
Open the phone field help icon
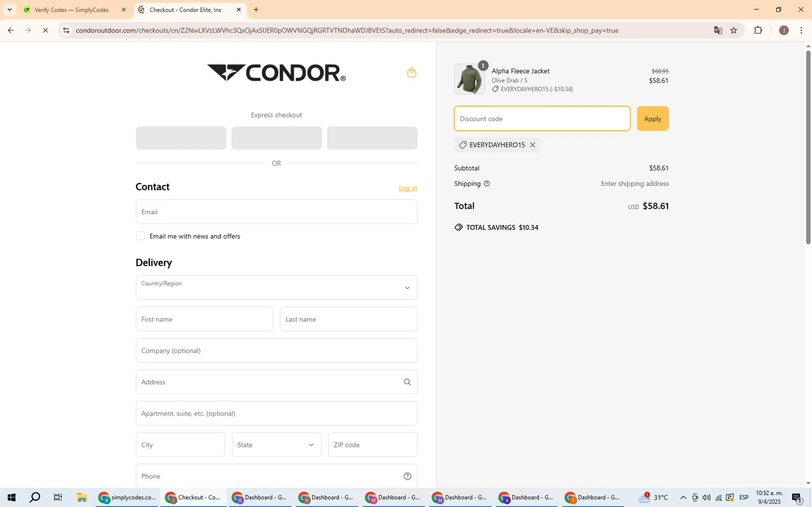(407, 476)
